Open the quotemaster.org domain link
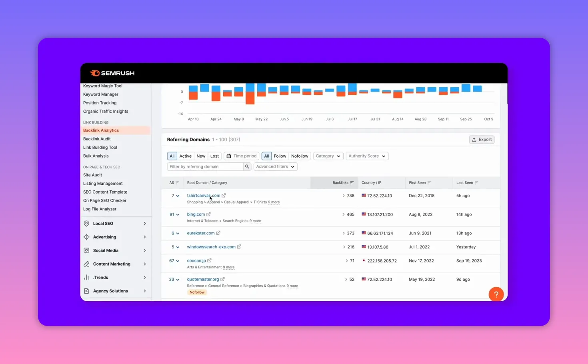 [203, 279]
